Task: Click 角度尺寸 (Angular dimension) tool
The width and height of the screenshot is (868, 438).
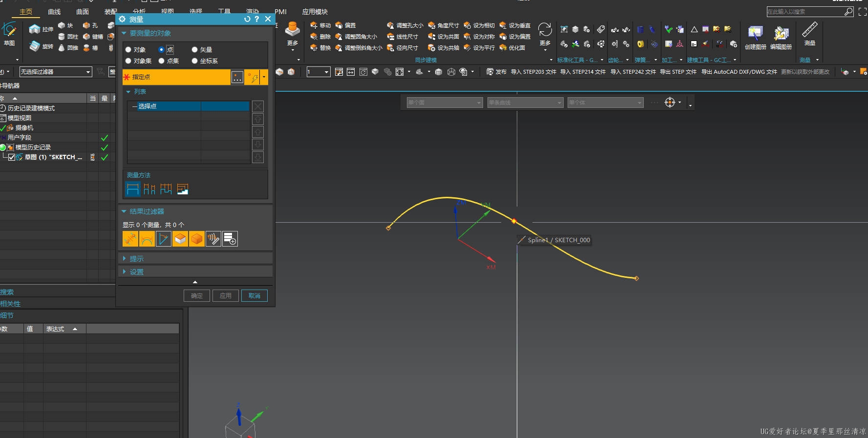Action: coord(444,25)
